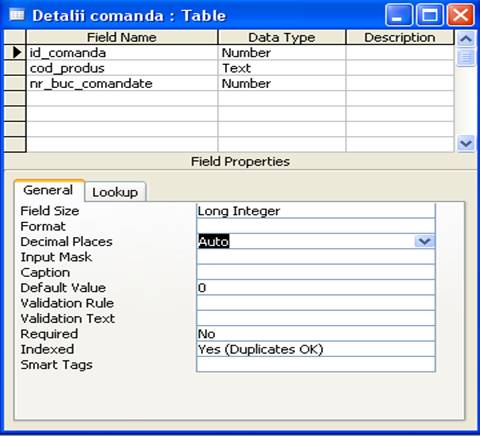Click the table icon in title bar

[x=17, y=15]
